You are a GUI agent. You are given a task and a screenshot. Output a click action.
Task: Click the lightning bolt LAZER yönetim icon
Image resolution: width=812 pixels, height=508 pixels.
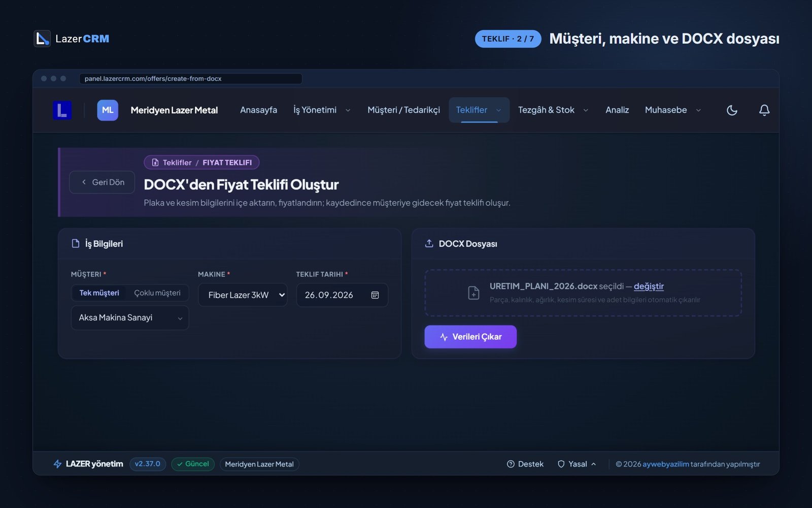[x=57, y=464]
